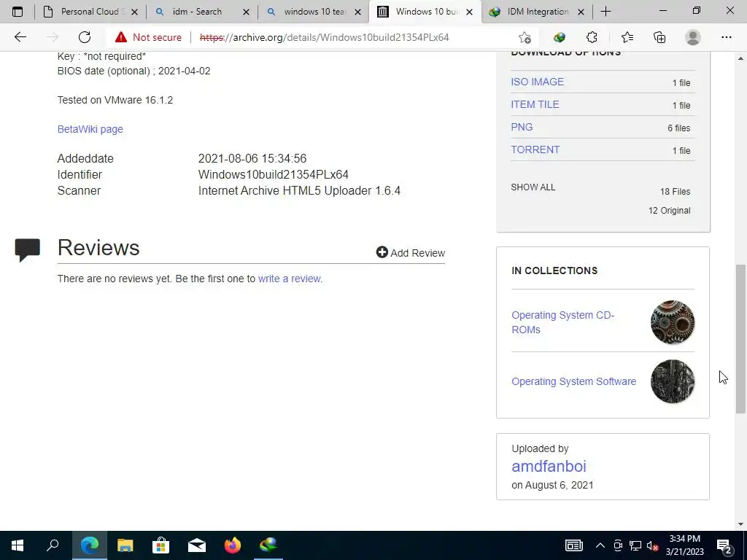Open a new browser tab

pos(605,12)
